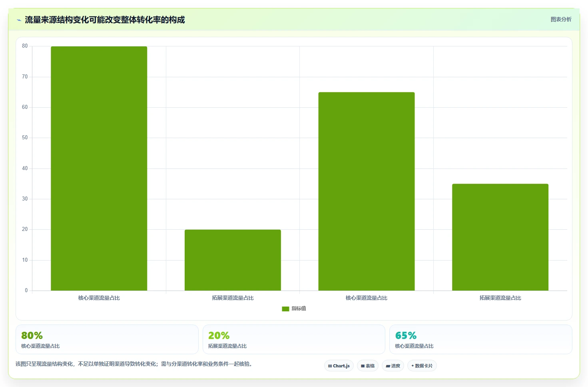This screenshot has width=588, height=387.
Task: Click the y-axis label 50
Action: (25, 138)
